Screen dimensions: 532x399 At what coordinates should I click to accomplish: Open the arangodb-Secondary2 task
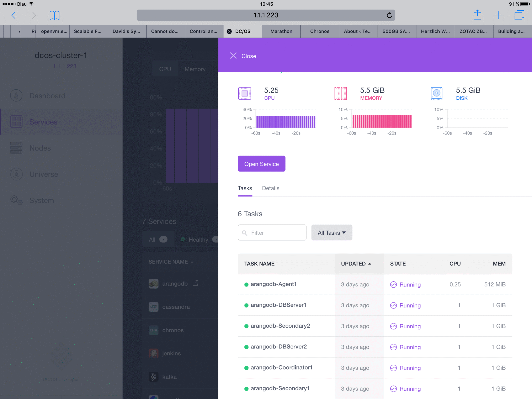(280, 326)
